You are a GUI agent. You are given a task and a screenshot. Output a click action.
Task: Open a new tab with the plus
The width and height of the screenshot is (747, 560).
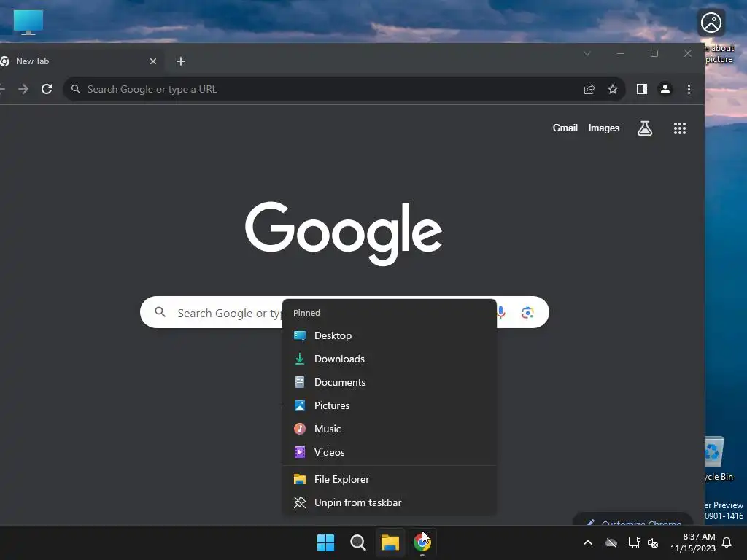click(x=181, y=61)
